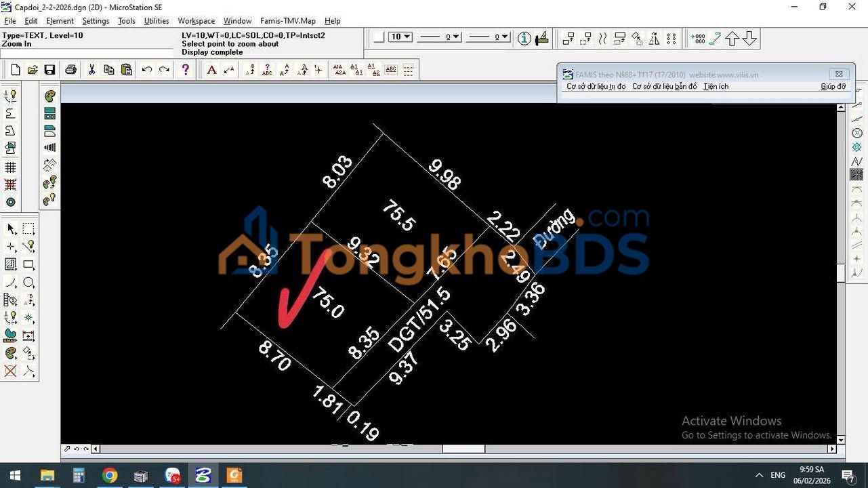The width and height of the screenshot is (868, 488).
Task: Click the Save diskette icon
Action: 49,69
